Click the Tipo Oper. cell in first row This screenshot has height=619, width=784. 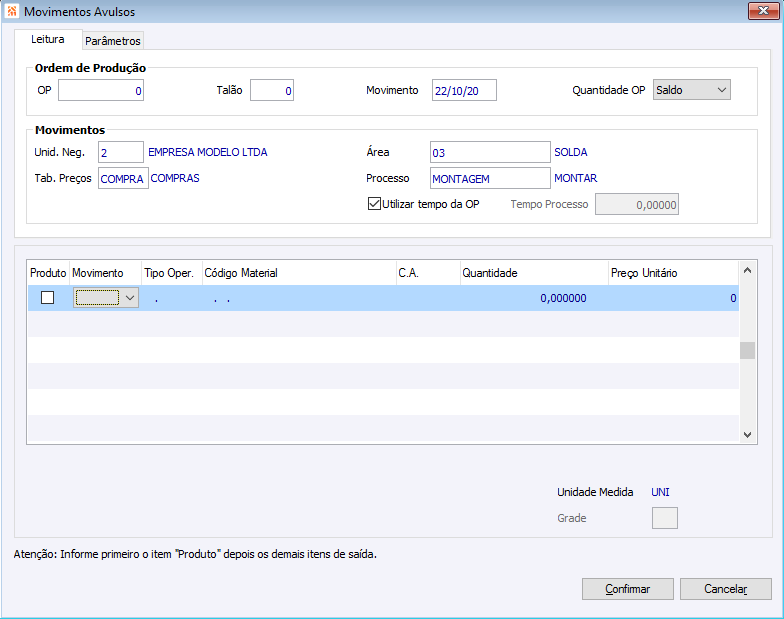(x=172, y=298)
